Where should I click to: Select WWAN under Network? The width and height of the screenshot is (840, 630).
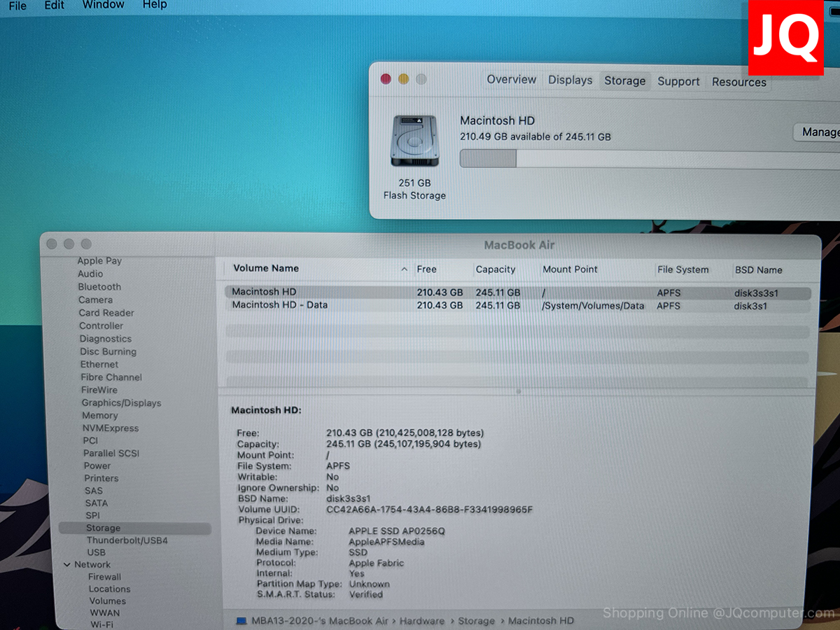pos(105,613)
